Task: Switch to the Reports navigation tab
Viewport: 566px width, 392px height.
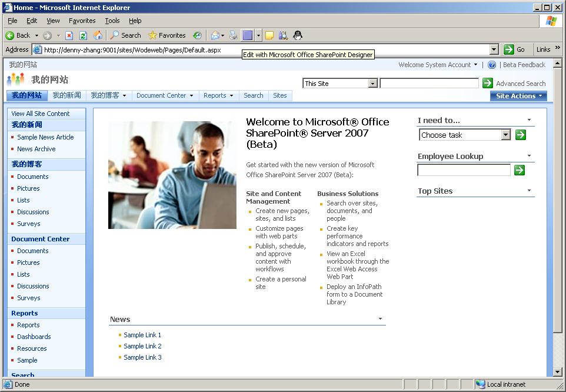Action: tap(218, 96)
